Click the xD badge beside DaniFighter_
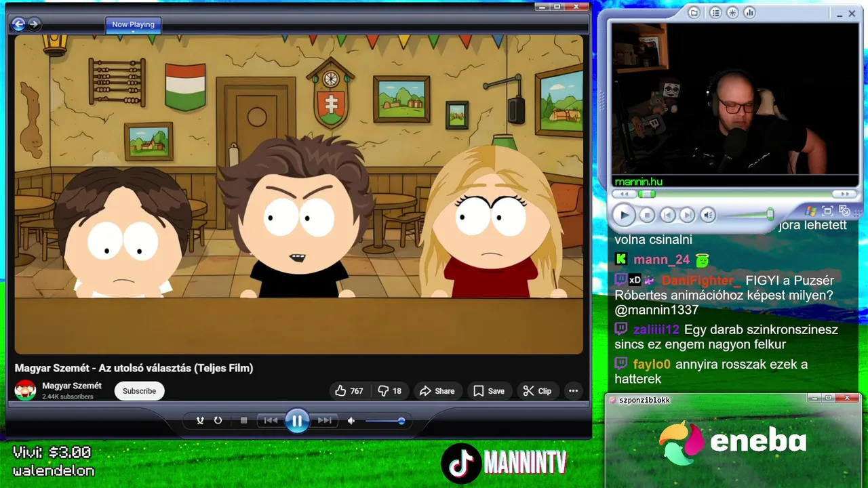 (x=635, y=280)
